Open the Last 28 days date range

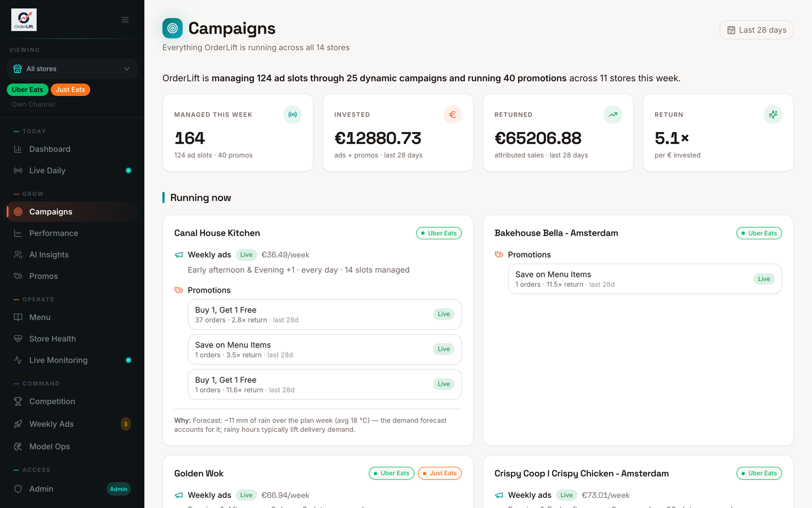(756, 30)
